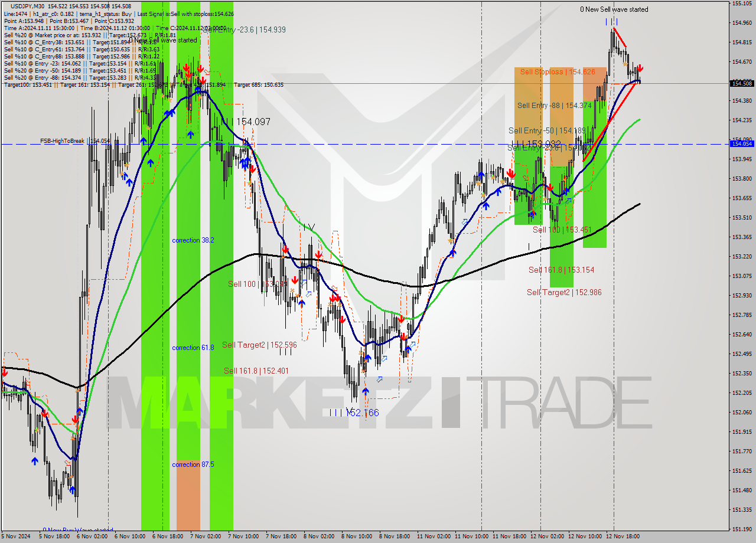Screen dimensions: 756x543
Task: Click the 153.365 price axis label
Action: [x=742, y=237]
